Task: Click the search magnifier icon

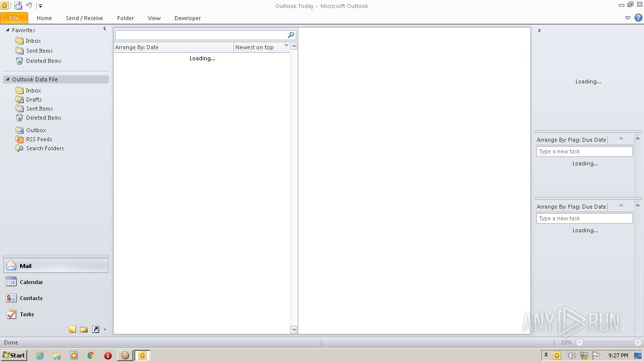Action: pyautogui.click(x=291, y=35)
